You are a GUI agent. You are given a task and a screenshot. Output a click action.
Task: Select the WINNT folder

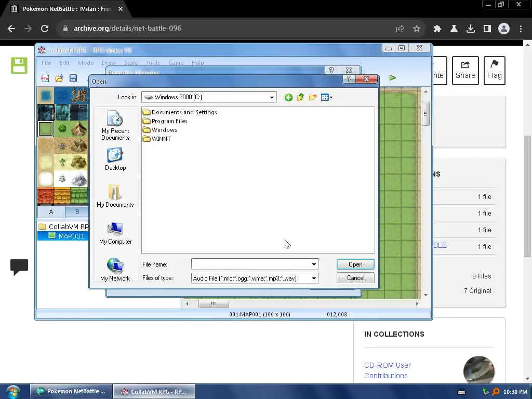tap(157, 139)
